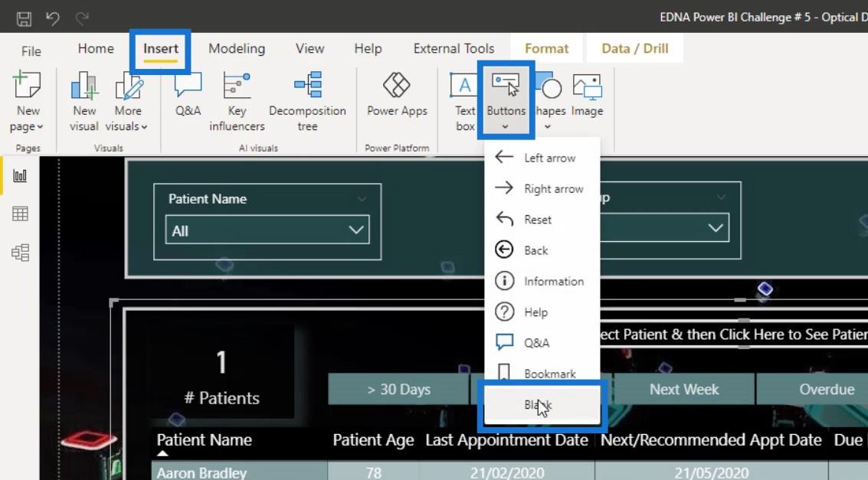
Task: Add a New page
Action: coord(27,102)
